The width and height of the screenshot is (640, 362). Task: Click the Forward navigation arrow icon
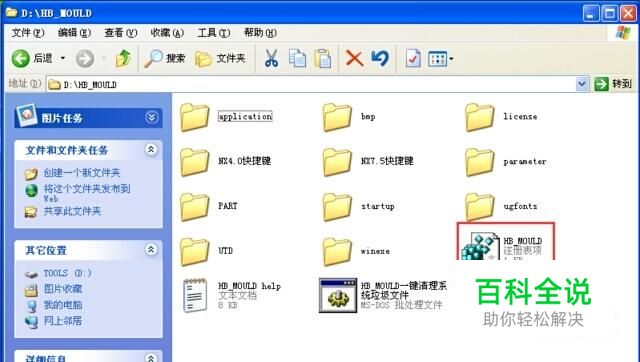(85, 59)
